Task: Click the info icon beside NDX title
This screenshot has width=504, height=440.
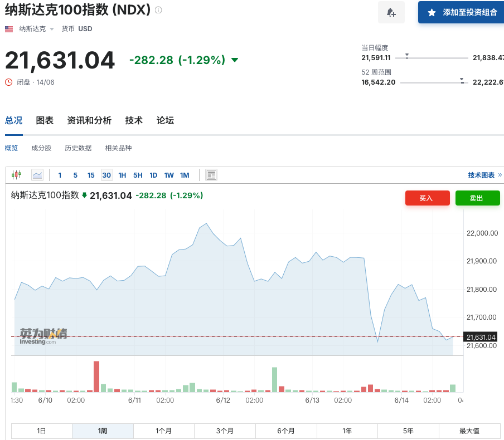Action: 158,10
